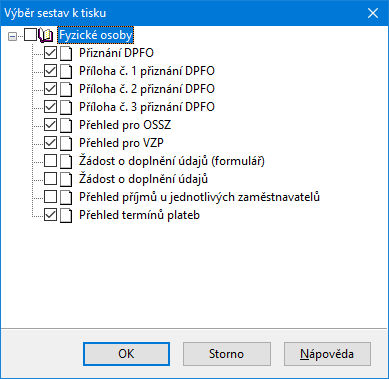Click the document icon of Příloha č. 2
The image size is (389, 379).
(66, 89)
